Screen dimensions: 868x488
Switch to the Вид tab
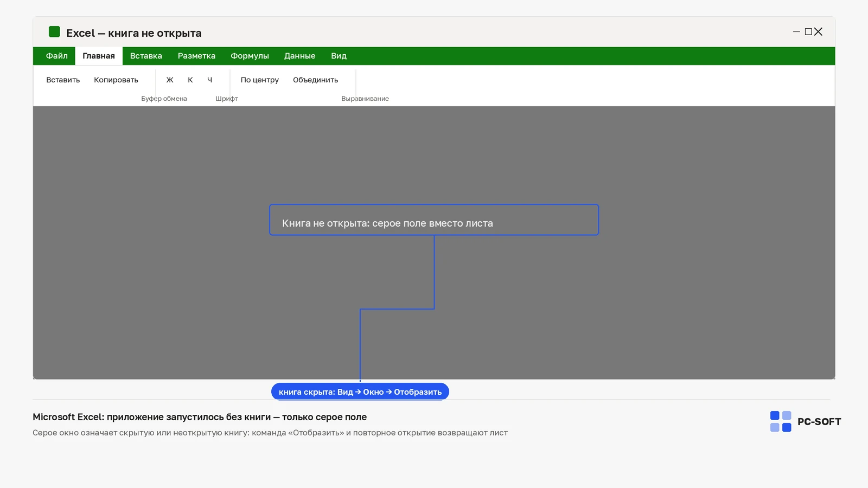click(x=339, y=56)
